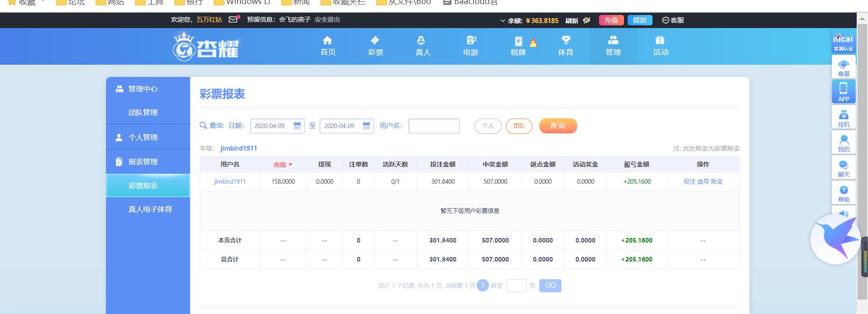Toggle balance visibility eye icon
The height and width of the screenshot is (314, 868).
pyautogui.click(x=586, y=20)
